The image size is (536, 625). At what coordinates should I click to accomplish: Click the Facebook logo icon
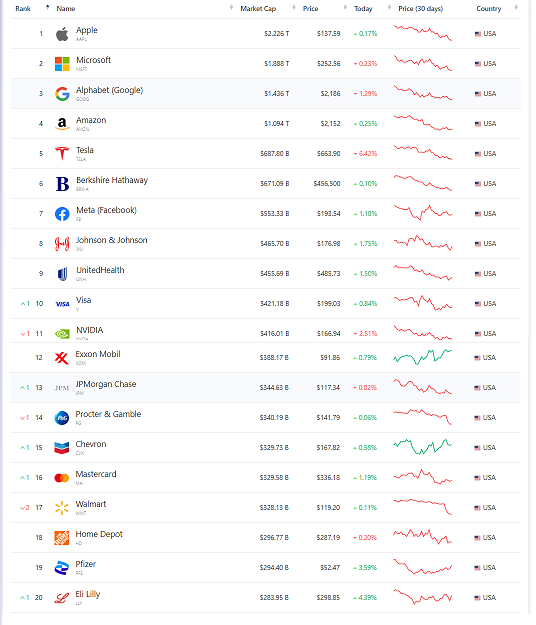tap(62, 214)
